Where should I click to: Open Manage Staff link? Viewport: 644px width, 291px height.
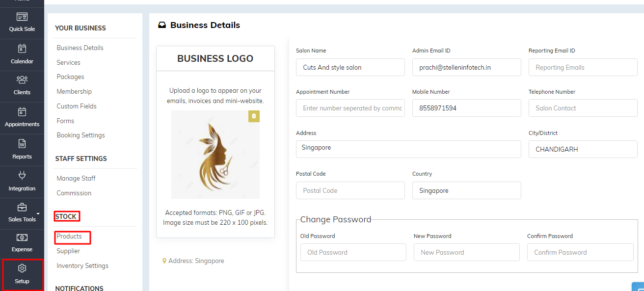pyautogui.click(x=76, y=178)
